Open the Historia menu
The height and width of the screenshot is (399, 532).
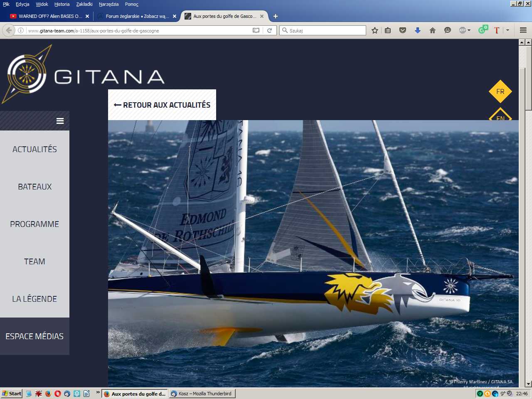click(x=62, y=4)
